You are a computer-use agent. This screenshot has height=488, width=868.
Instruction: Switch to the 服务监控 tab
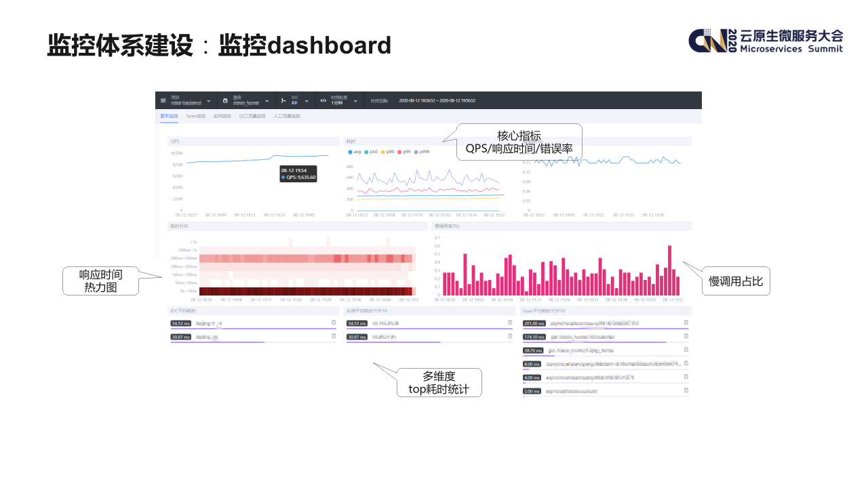[169, 116]
